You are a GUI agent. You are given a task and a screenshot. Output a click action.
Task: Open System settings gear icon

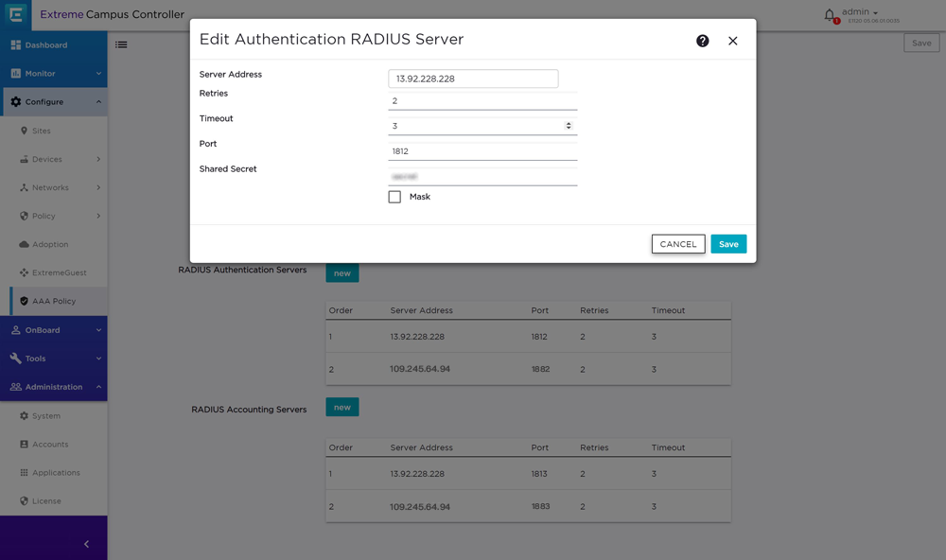coord(25,415)
